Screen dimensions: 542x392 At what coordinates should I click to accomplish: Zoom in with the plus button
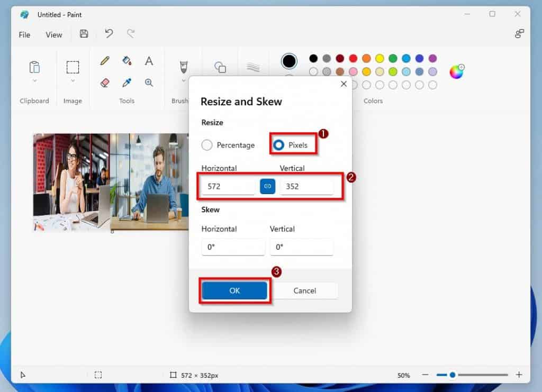tap(519, 375)
